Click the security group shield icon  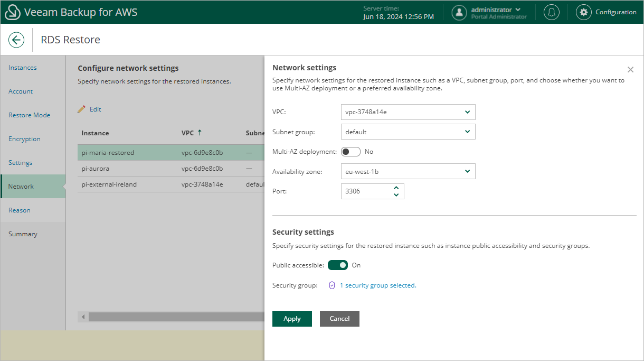[x=332, y=285]
